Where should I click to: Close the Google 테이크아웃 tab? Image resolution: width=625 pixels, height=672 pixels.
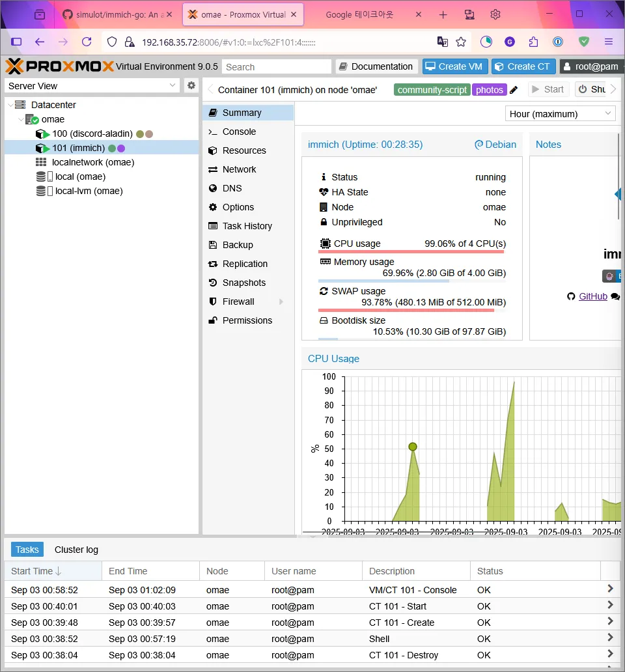click(419, 14)
